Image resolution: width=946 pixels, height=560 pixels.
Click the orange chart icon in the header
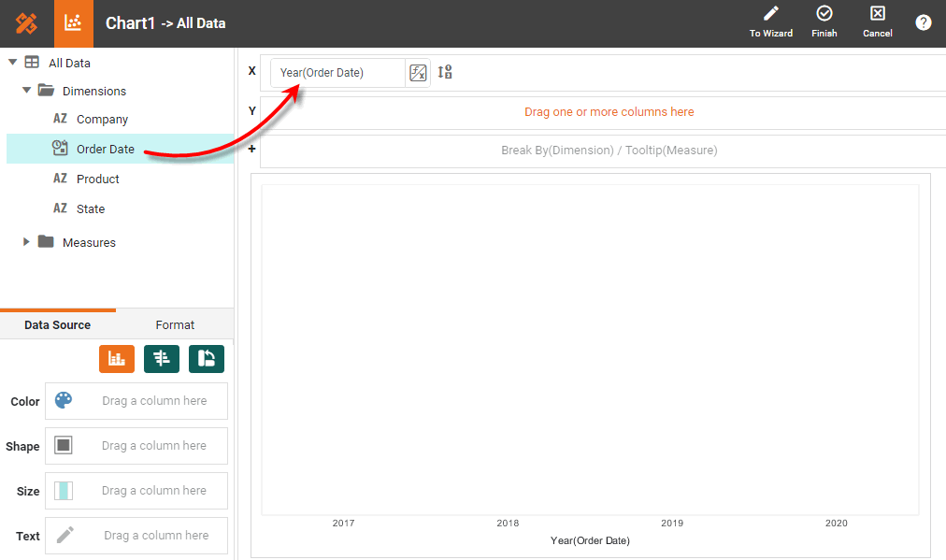click(x=74, y=23)
